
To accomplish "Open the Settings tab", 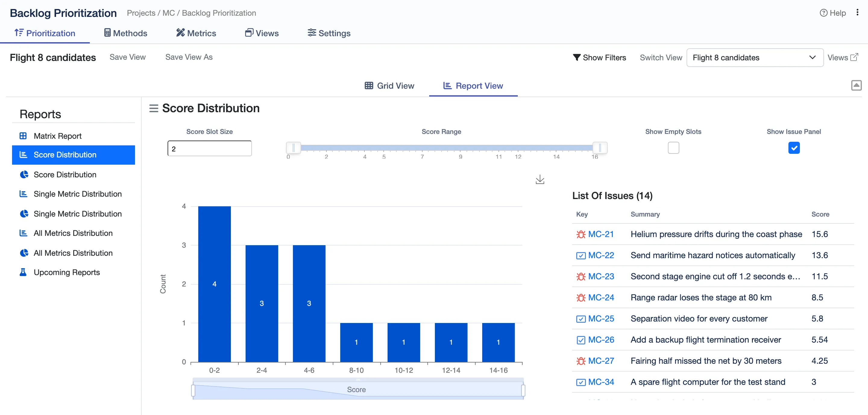I will [329, 33].
